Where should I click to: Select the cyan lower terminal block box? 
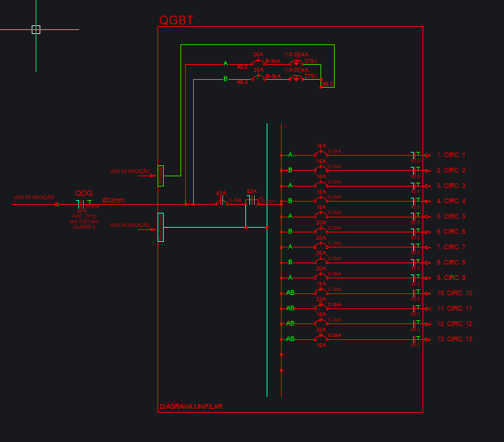tap(161, 226)
